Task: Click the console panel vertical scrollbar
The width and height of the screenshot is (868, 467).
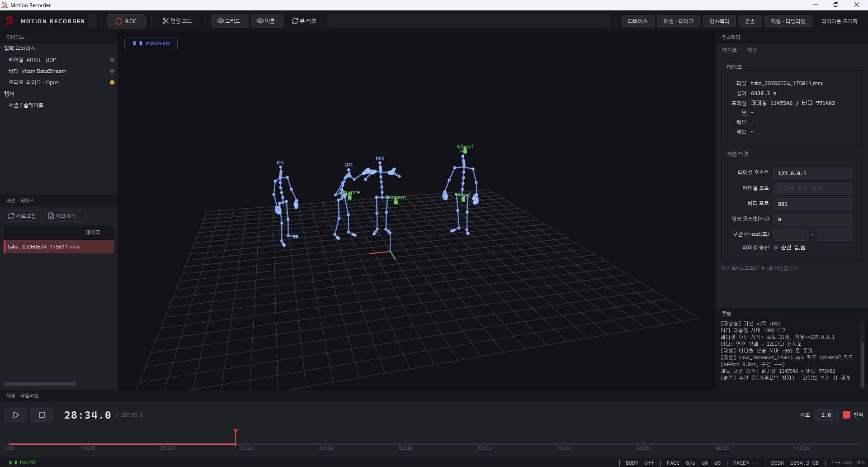Action: click(x=862, y=365)
